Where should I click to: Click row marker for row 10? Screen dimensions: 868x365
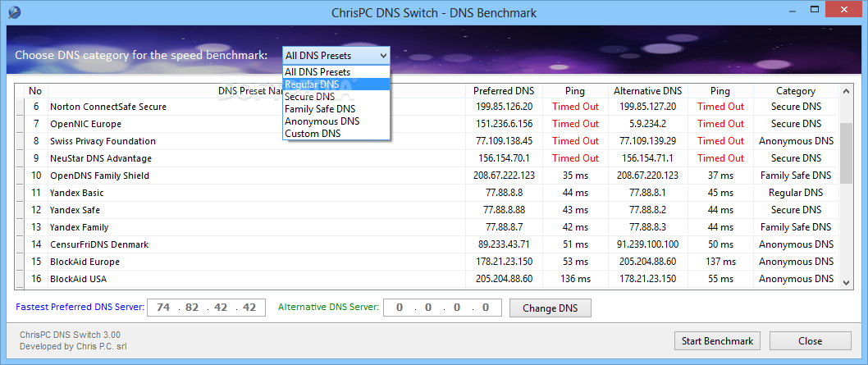click(x=20, y=176)
